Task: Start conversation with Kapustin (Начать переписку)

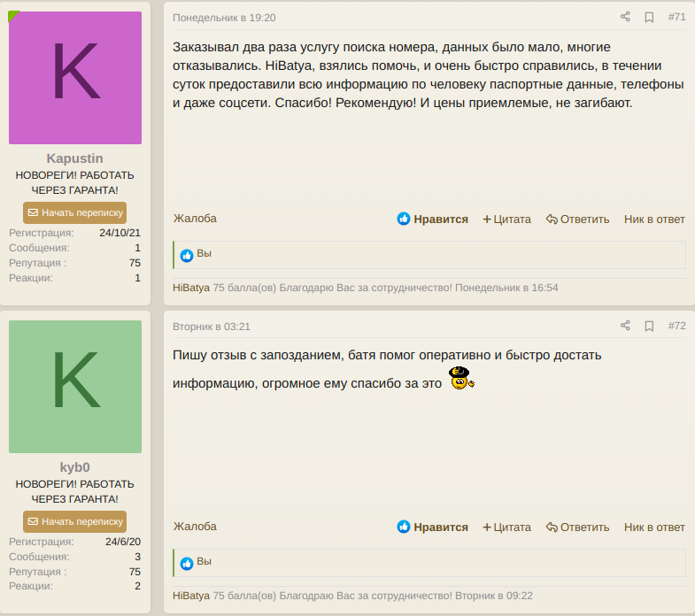Action: click(74, 212)
